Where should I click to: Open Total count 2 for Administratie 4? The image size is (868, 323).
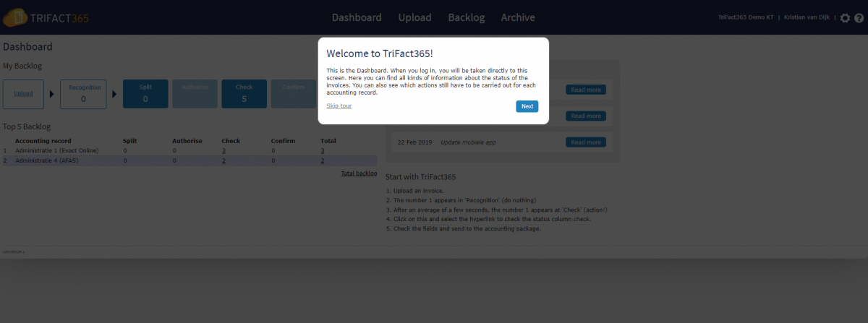click(323, 160)
